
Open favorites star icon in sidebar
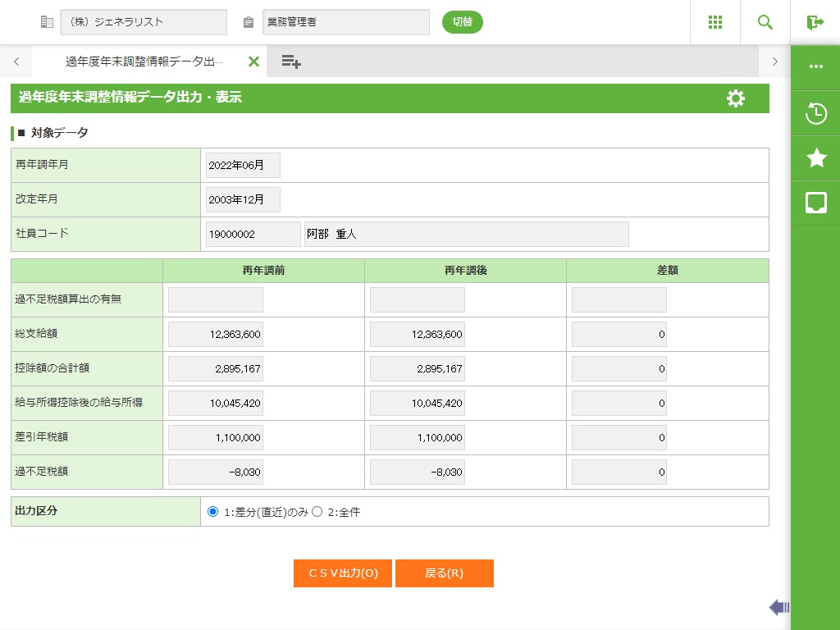815,158
